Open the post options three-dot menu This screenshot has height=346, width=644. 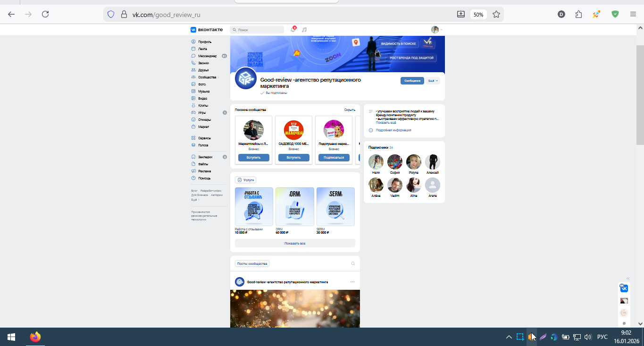pyautogui.click(x=352, y=282)
